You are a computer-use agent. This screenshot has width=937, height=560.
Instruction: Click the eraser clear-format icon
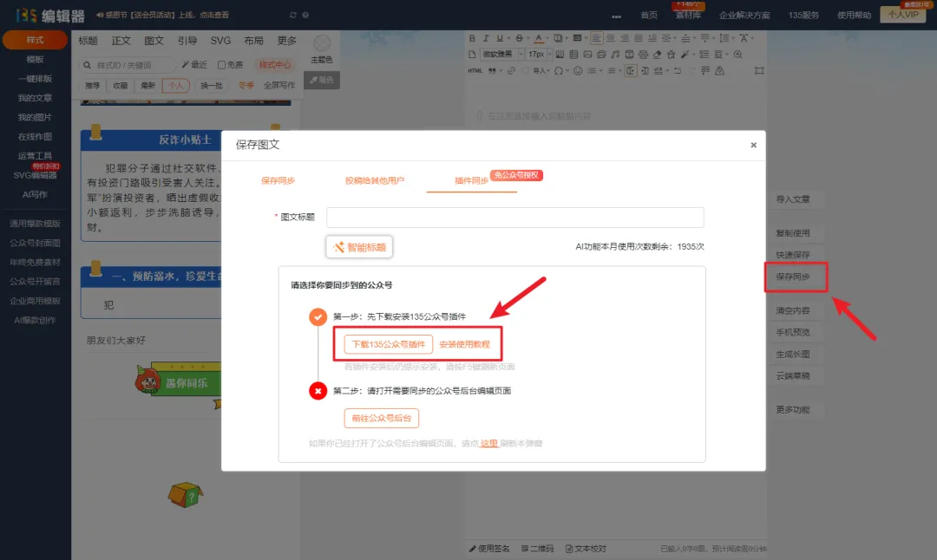pos(657,55)
